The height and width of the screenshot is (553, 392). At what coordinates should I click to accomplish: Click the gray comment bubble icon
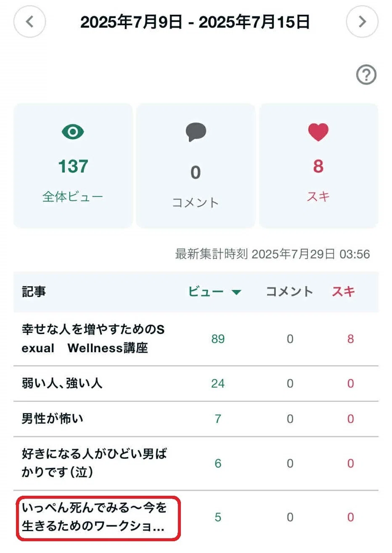point(196,132)
